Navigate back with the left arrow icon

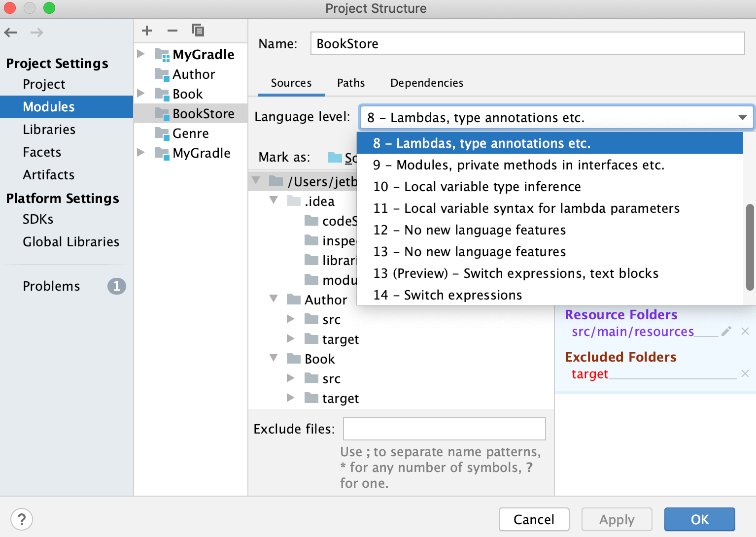10,32
